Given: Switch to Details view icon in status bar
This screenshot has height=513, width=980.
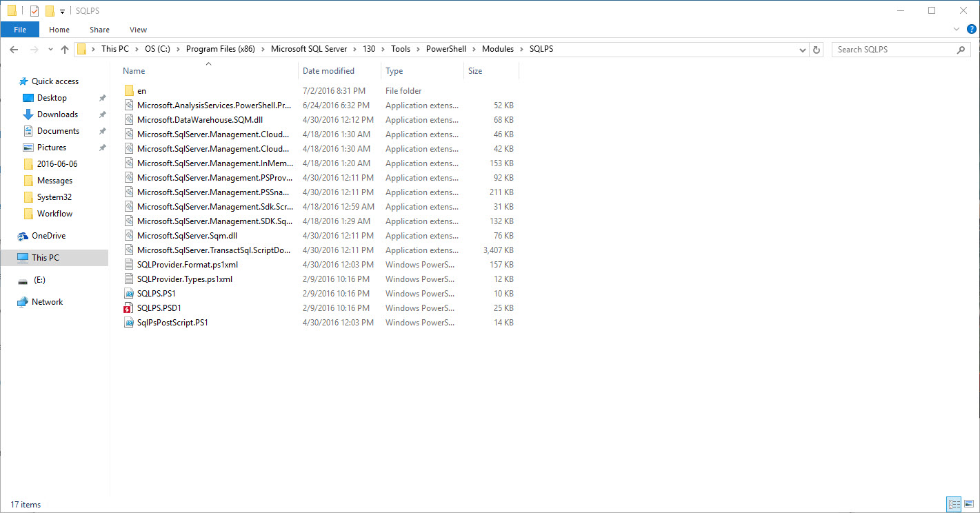Looking at the screenshot, I should pos(954,505).
